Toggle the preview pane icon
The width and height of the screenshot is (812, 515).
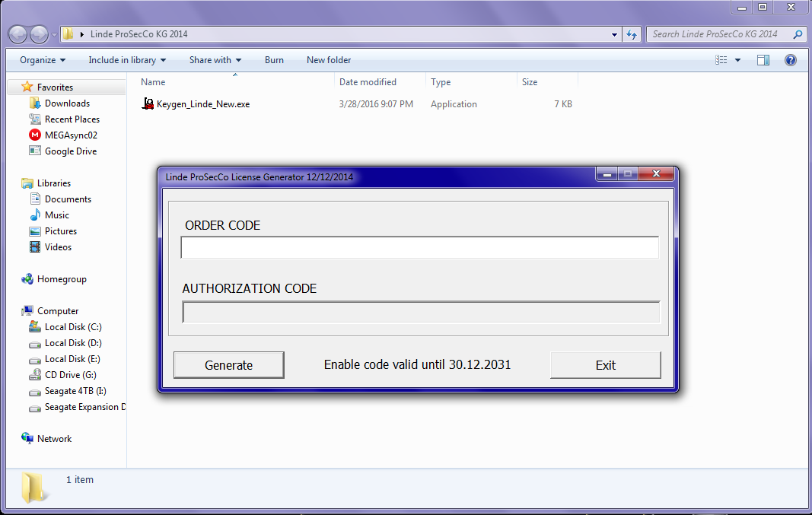point(763,60)
